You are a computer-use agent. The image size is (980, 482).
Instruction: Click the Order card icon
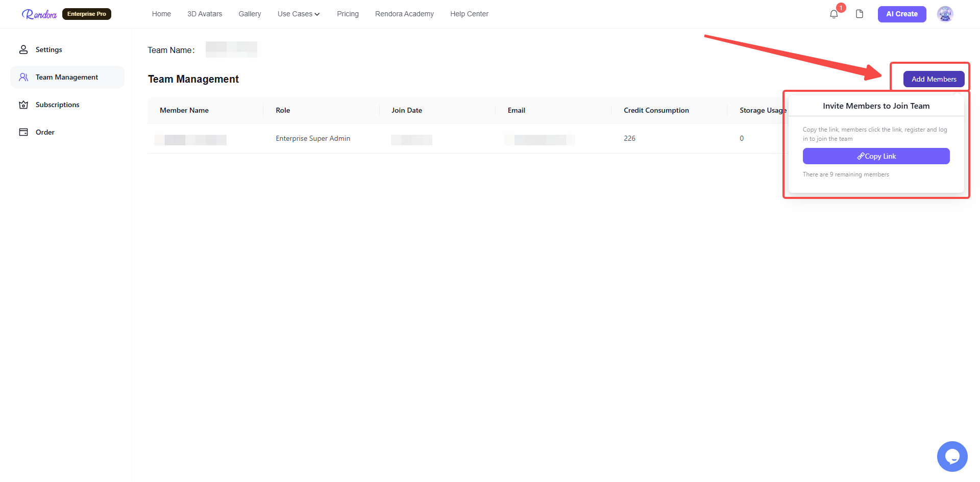coord(23,132)
